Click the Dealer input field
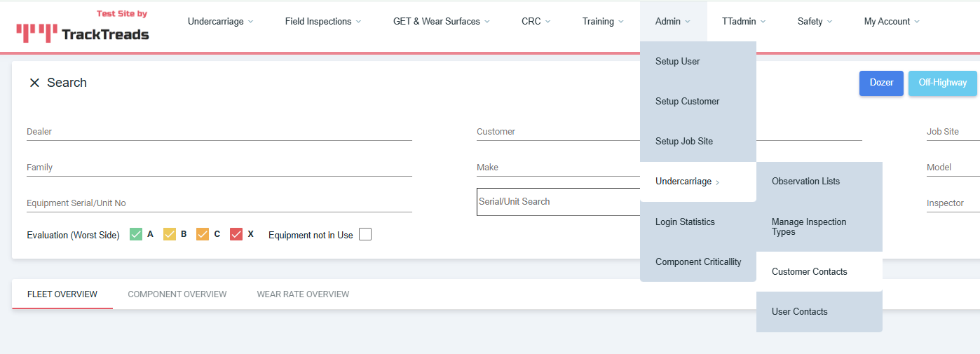 click(x=219, y=132)
